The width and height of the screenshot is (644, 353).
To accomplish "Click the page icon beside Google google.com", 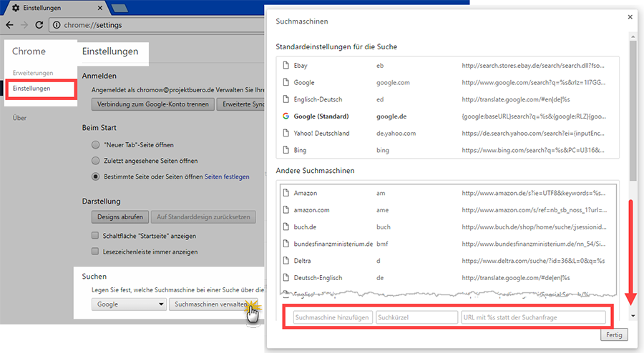I will pyautogui.click(x=286, y=82).
